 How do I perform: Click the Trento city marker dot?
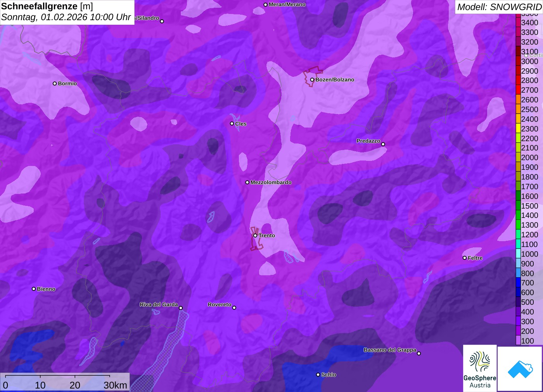(255, 235)
